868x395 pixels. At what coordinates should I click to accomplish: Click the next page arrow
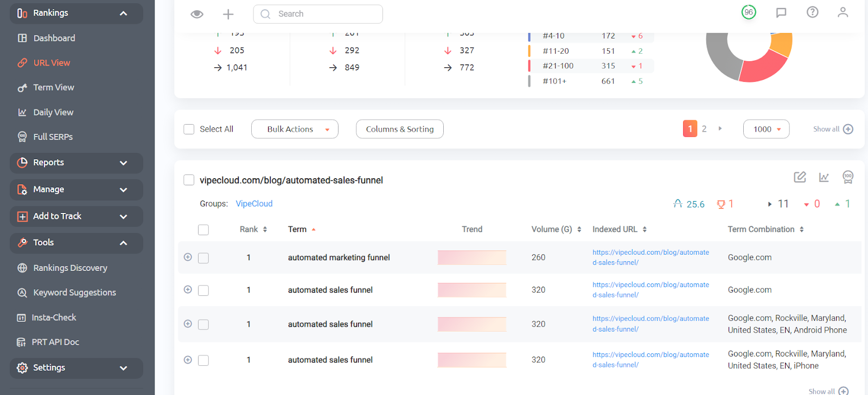coord(720,129)
